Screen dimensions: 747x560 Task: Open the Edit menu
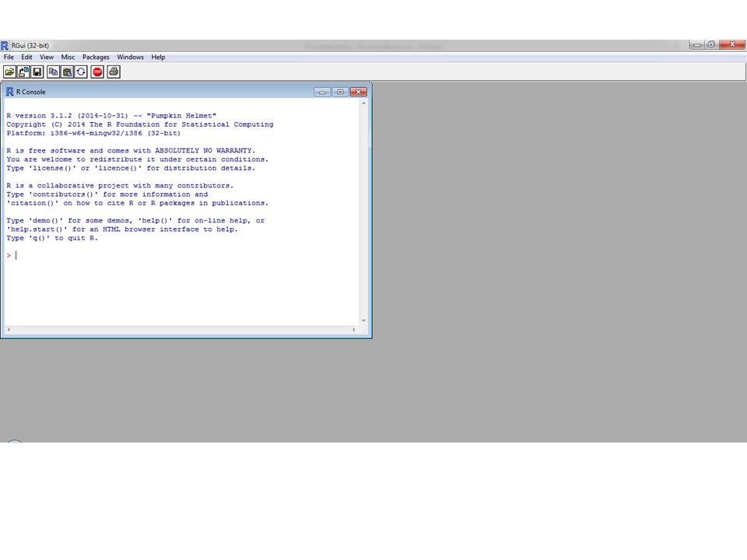tap(26, 57)
